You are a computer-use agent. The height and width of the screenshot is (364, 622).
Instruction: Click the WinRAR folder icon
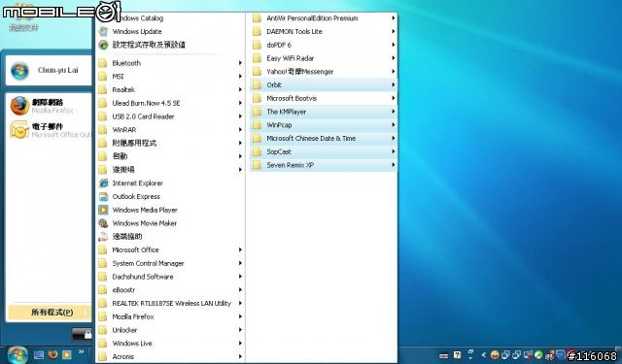pos(103,130)
